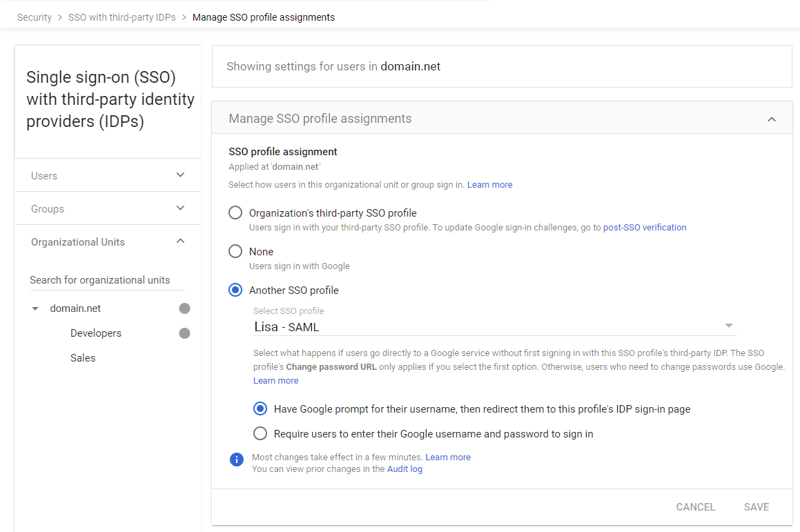Click the gray dot beside Developers
The height and width of the screenshot is (532, 800).
pos(184,333)
